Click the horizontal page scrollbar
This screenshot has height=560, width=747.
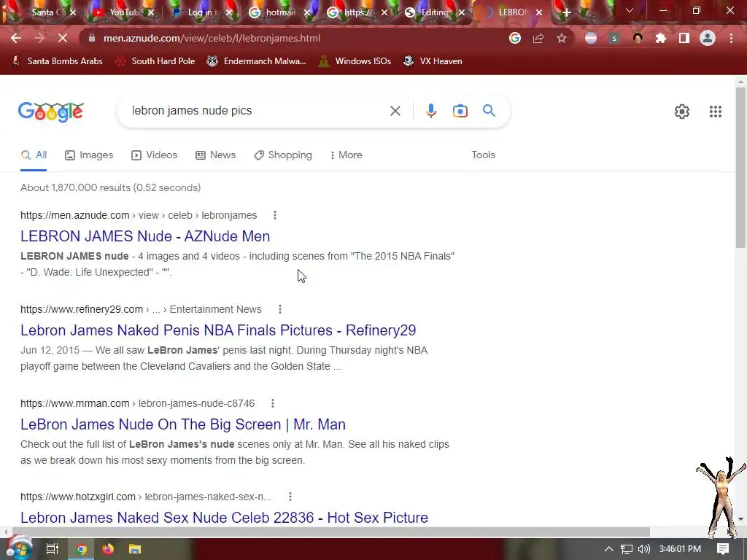(x=330, y=532)
